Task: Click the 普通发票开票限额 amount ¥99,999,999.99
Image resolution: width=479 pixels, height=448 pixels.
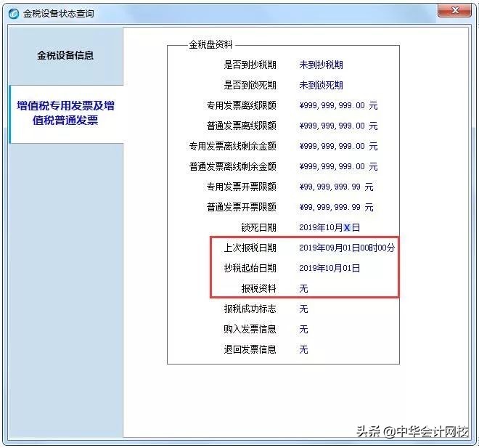Action: 336,207
